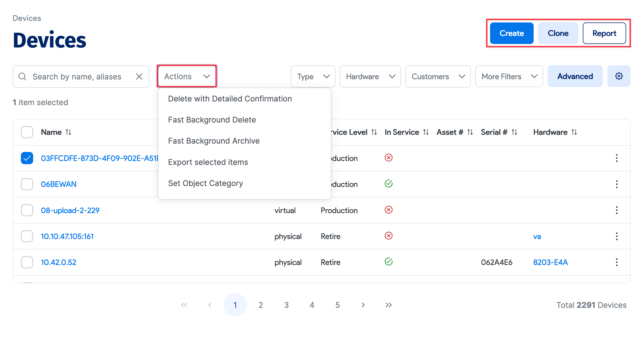The image size is (644, 340).
Task: Open the settings gear for table columns
Action: (619, 76)
